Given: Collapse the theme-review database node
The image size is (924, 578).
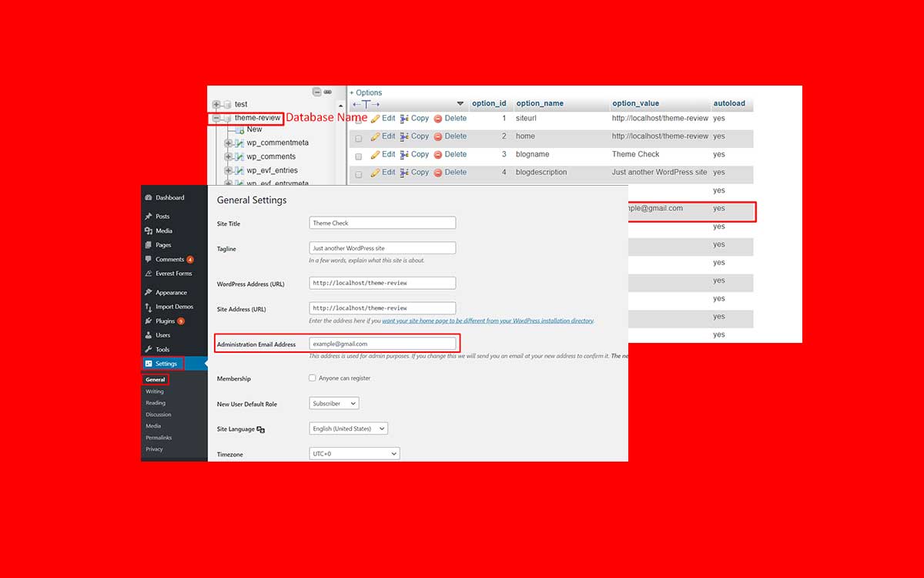Looking at the screenshot, I should tap(216, 119).
